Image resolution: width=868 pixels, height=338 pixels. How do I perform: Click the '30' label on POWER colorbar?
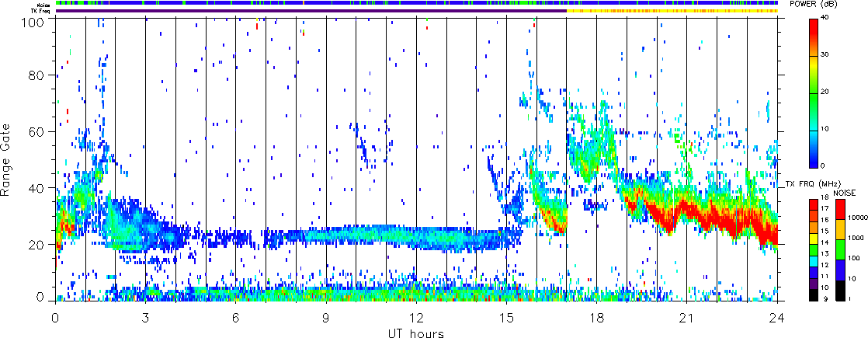click(825, 56)
